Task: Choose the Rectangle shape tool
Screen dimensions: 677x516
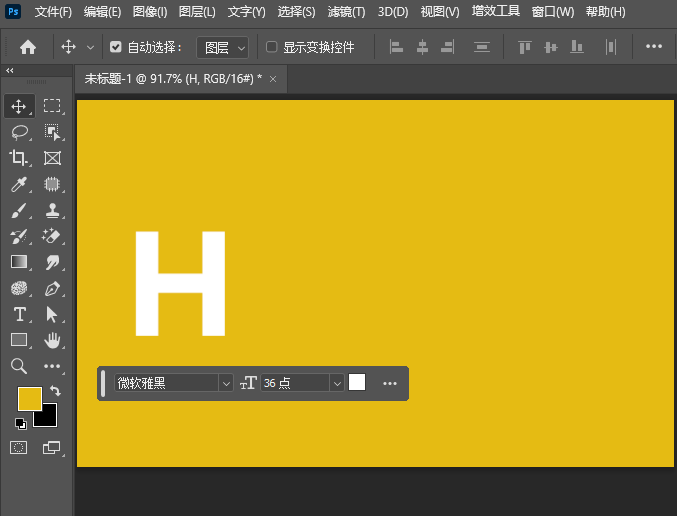Action: coord(19,340)
